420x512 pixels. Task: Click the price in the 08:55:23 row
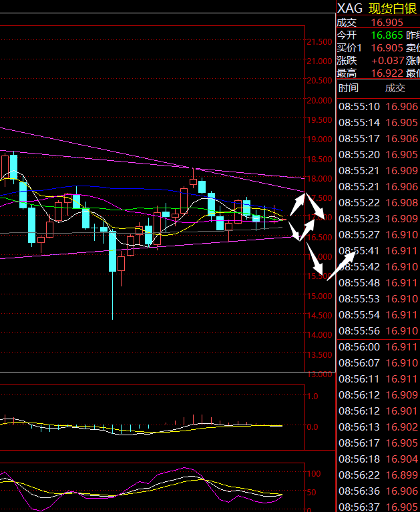point(402,219)
